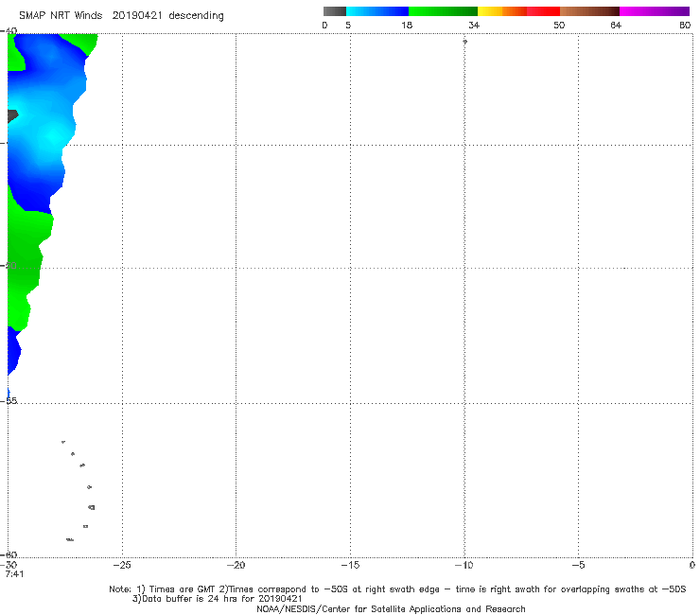
Task: Select the date "20190421" in the title
Action: (x=137, y=15)
